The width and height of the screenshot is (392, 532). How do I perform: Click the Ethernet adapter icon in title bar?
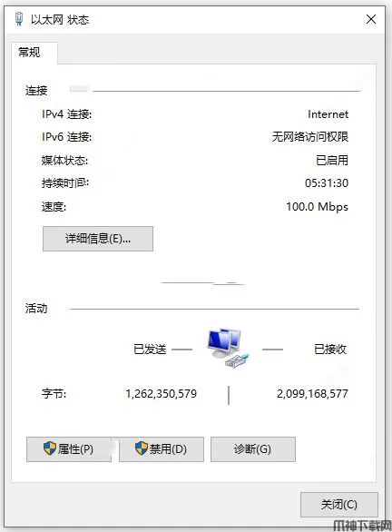click(19, 19)
